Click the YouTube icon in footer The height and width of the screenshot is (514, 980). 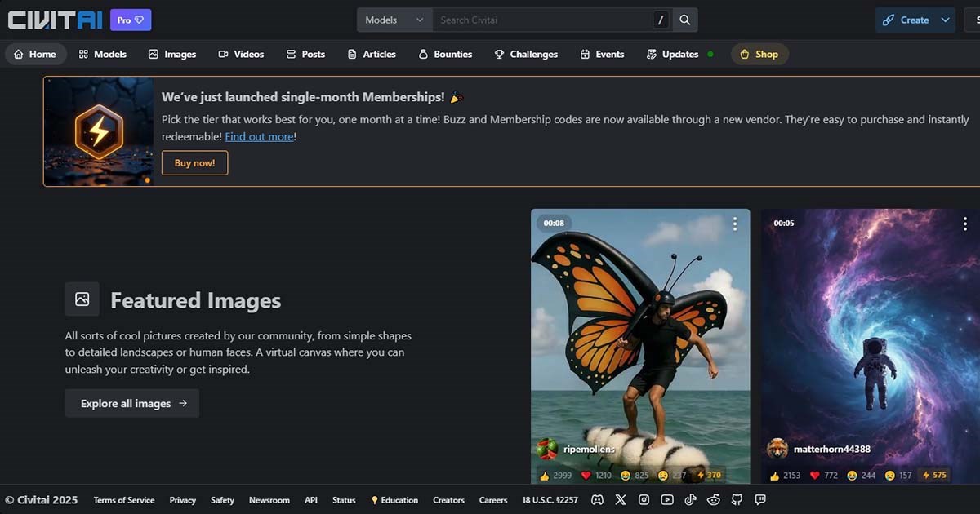[667, 499]
